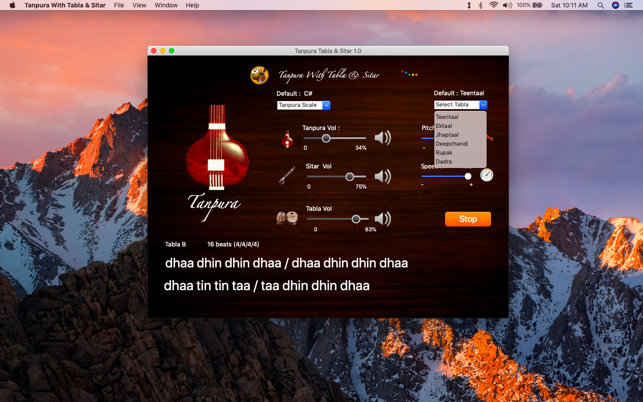Click the Spotlight search icon in menu bar
643x402 pixels.
tap(600, 5)
